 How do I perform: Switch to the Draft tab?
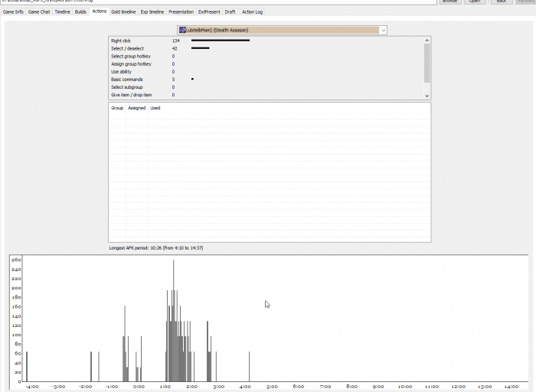pyautogui.click(x=230, y=12)
